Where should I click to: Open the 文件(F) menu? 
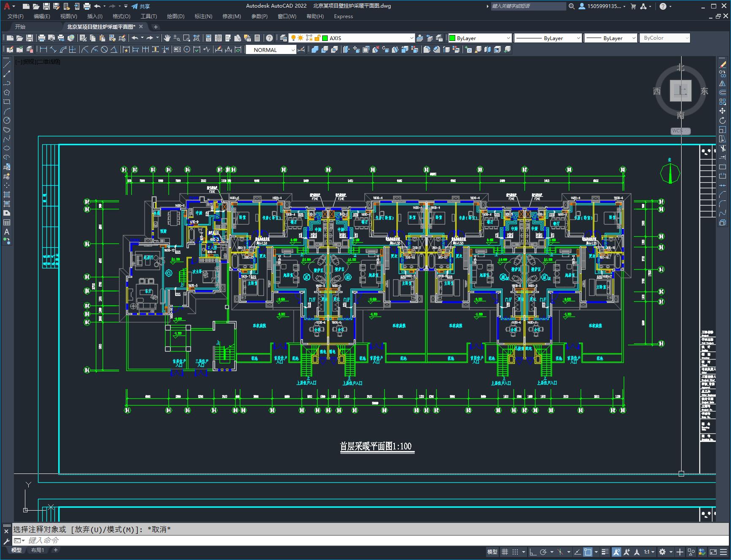point(16,16)
